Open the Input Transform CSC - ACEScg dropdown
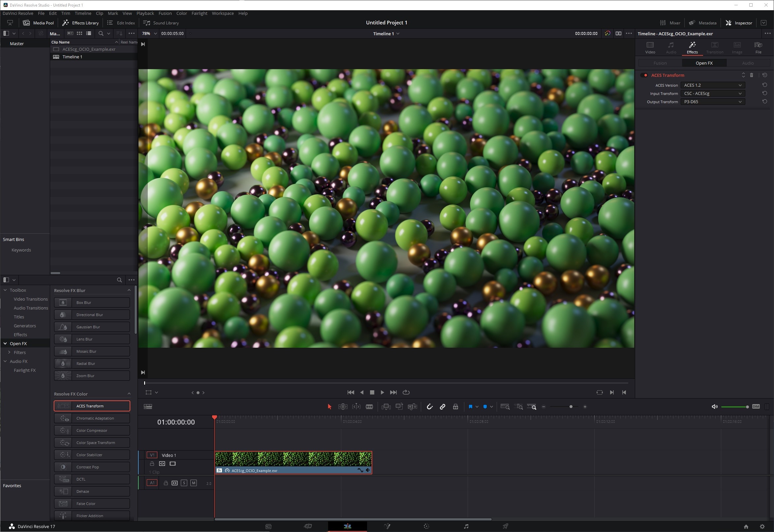The height and width of the screenshot is (532, 774). point(712,93)
